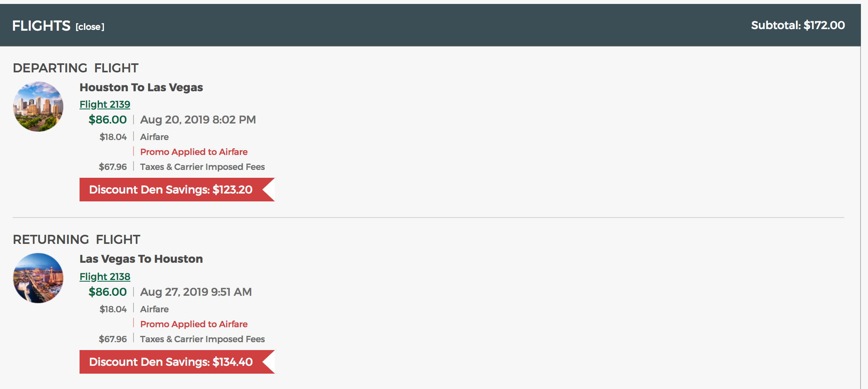This screenshot has width=868, height=389.
Task: Select the Houston To Las Vegas heading
Action: point(141,87)
